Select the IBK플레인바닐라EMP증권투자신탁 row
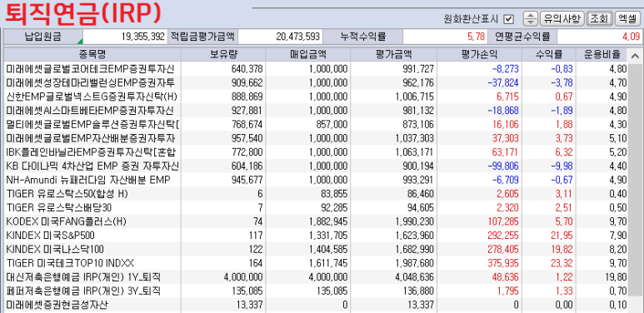Image resolution: width=644 pixels, height=313 pixels. click(x=316, y=152)
